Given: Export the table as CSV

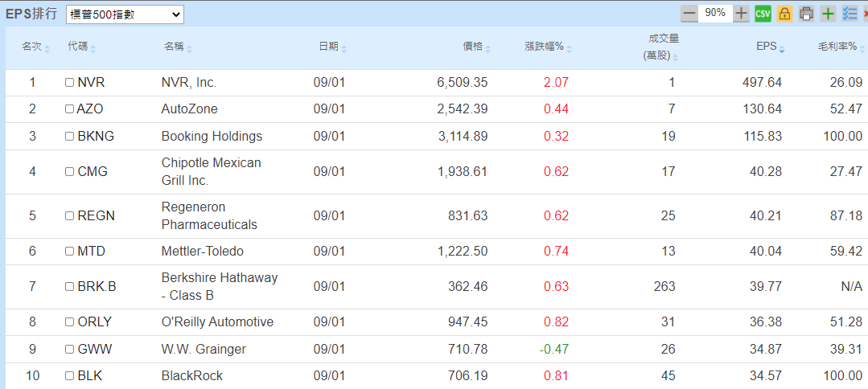Looking at the screenshot, I should 763,14.
